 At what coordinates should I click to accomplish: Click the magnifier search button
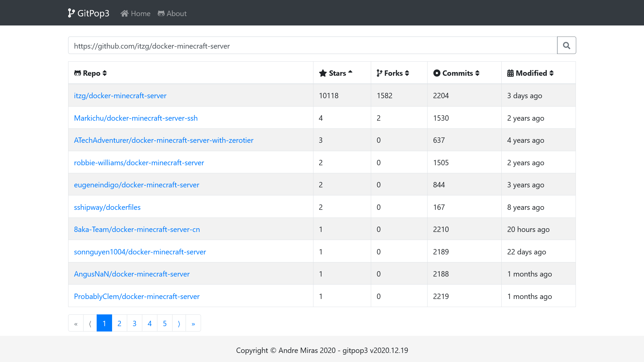[x=566, y=45]
